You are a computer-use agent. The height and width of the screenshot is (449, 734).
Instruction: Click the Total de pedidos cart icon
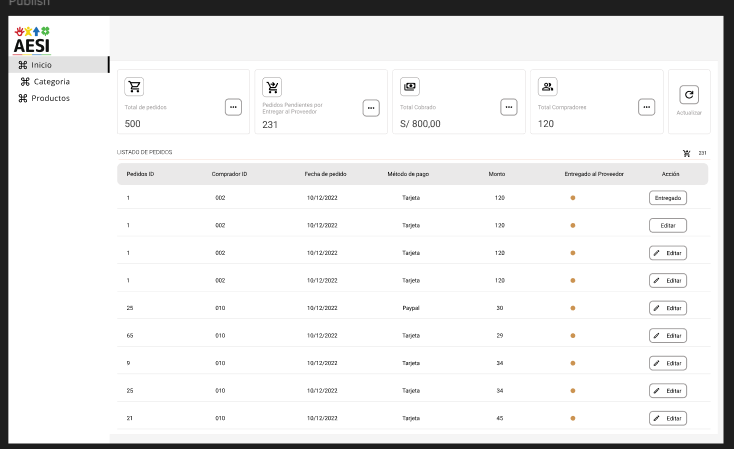click(x=134, y=87)
